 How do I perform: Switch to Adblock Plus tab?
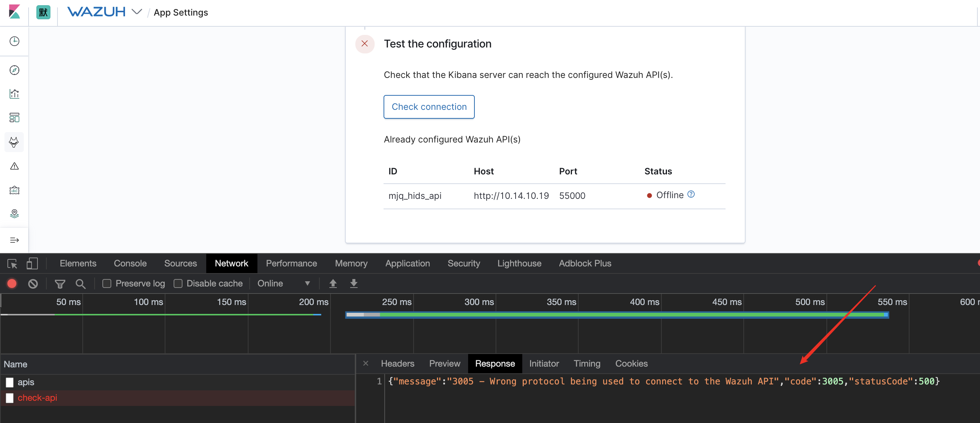click(x=585, y=263)
